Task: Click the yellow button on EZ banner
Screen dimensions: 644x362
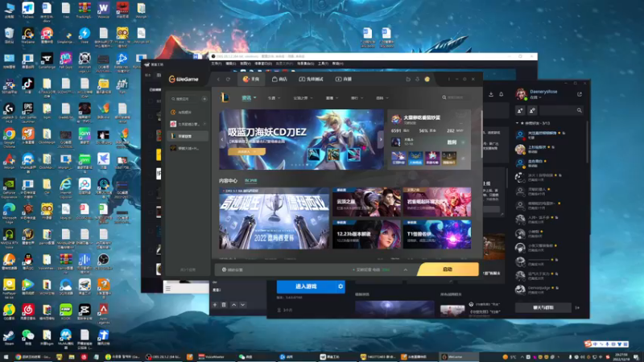Action: point(246,151)
